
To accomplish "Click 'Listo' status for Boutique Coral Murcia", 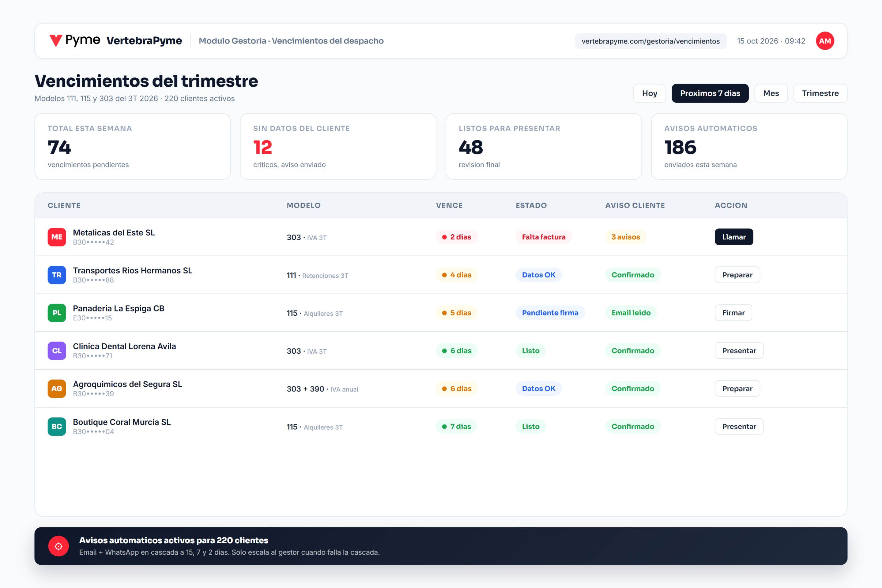I will [531, 426].
